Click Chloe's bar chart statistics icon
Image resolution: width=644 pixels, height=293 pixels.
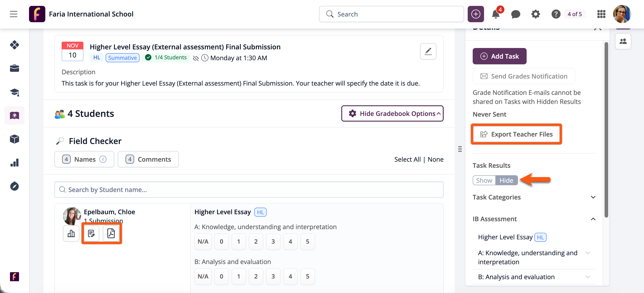coord(71,233)
